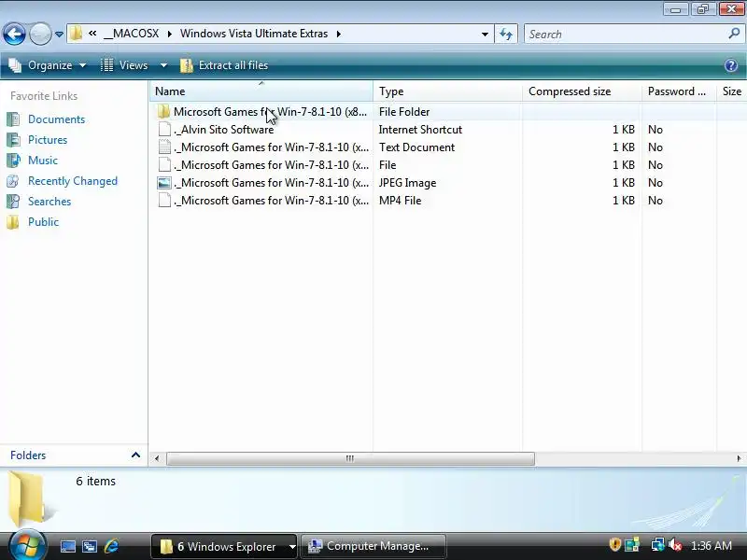Click the network tray icon

pos(658,545)
